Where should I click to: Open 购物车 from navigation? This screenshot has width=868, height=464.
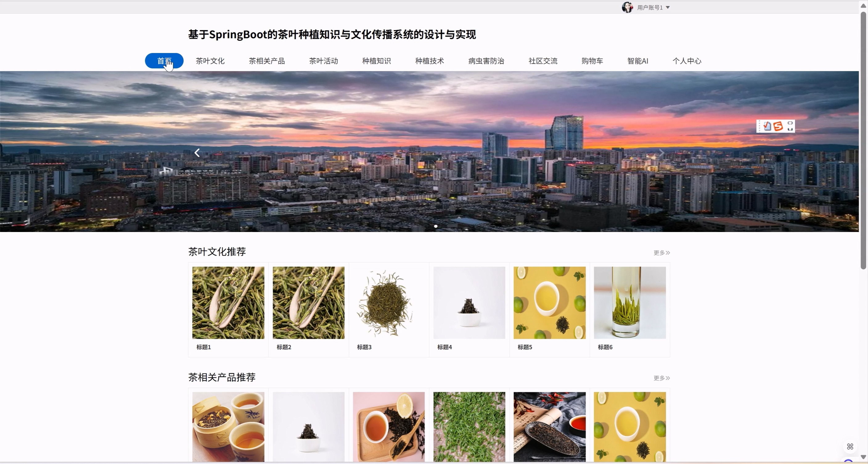592,61
